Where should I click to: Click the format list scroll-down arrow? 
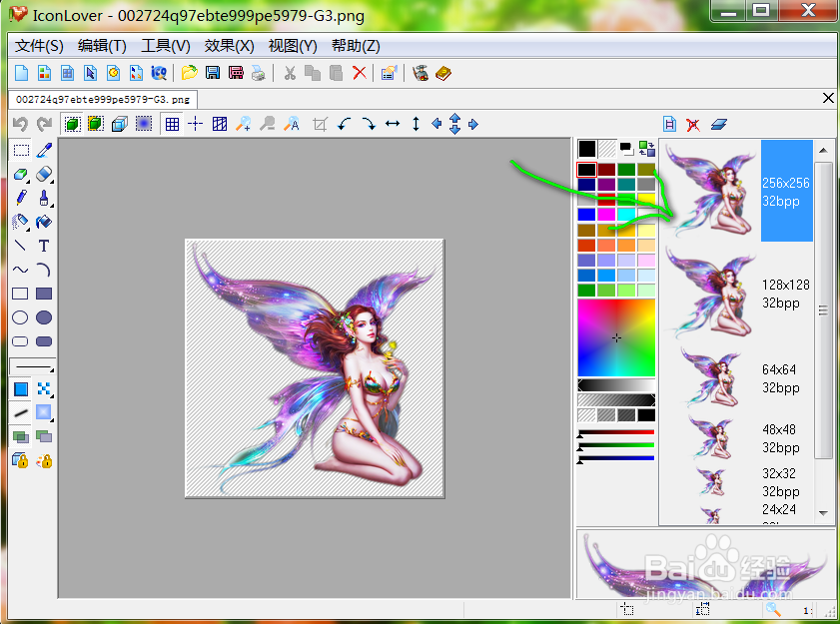click(823, 513)
